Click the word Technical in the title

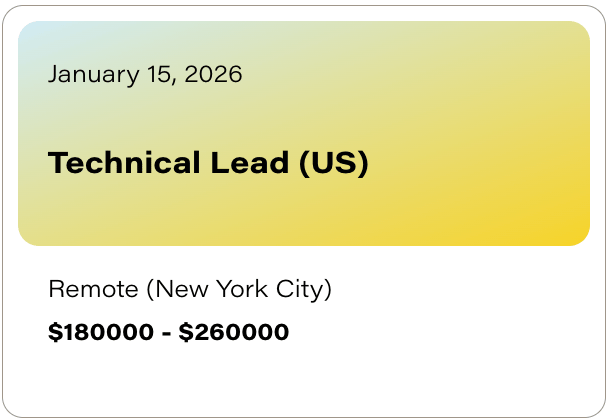[x=124, y=162]
